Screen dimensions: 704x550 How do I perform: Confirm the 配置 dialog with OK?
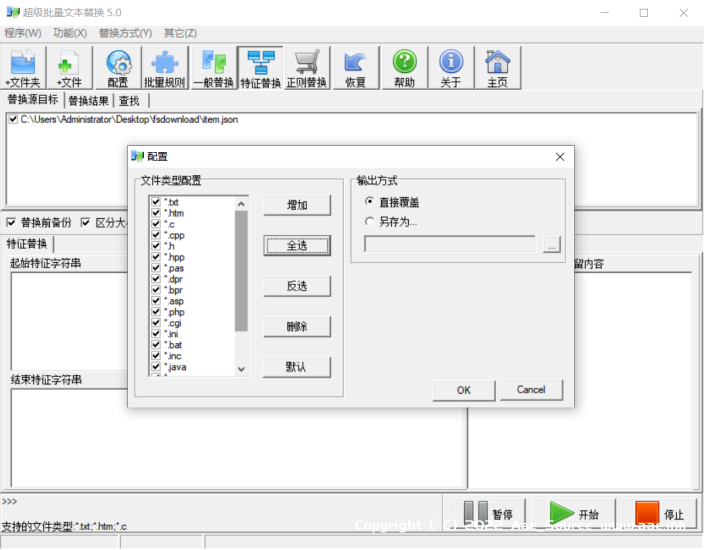464,390
